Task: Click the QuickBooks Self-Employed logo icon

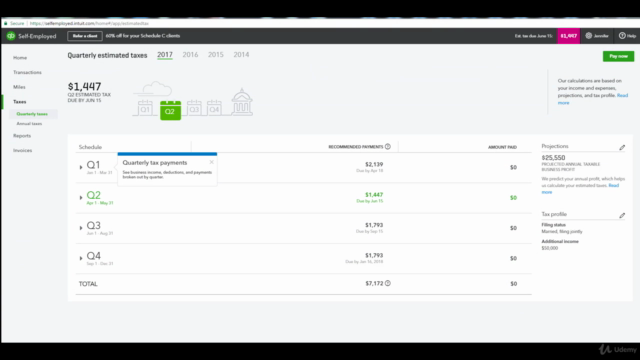Action: [11, 36]
